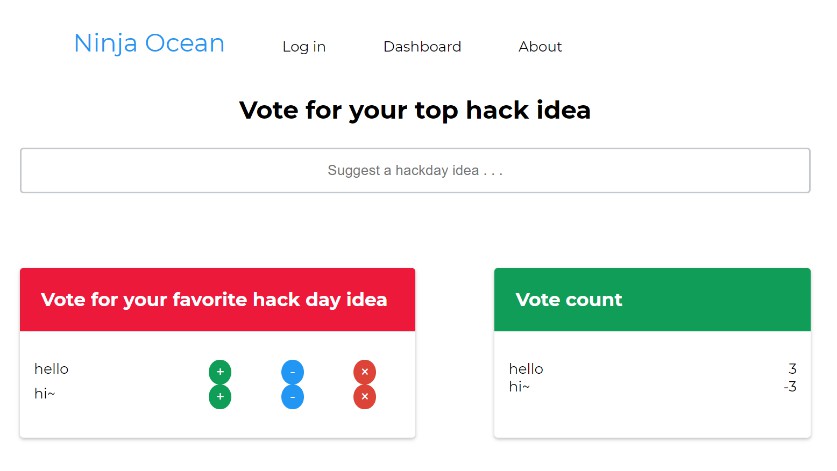Screen dimensions: 837x471
Task: Click hello entry in Vote count panel
Action: tap(526, 369)
